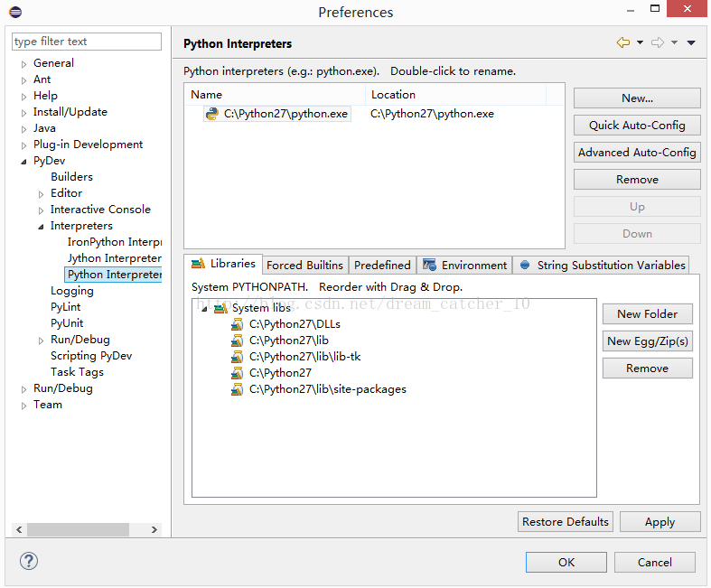The height and width of the screenshot is (588, 711).
Task: Click the back navigation arrow icon
Action: pos(622,42)
